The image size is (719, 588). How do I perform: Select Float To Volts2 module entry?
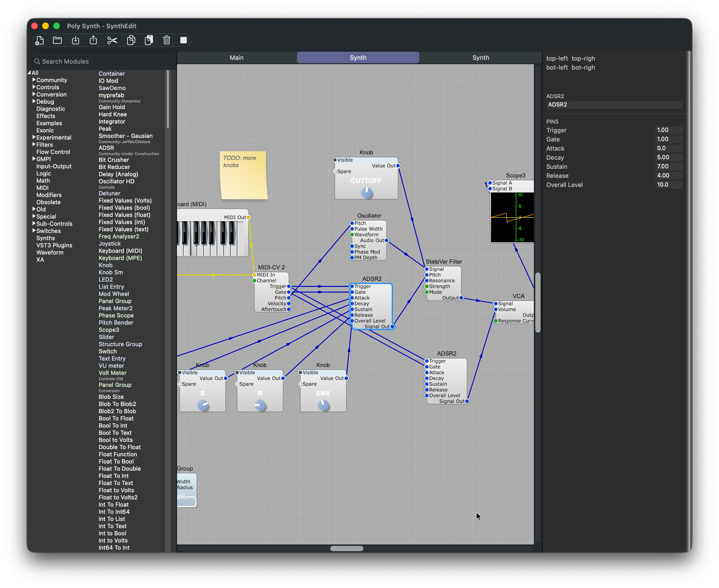118,497
